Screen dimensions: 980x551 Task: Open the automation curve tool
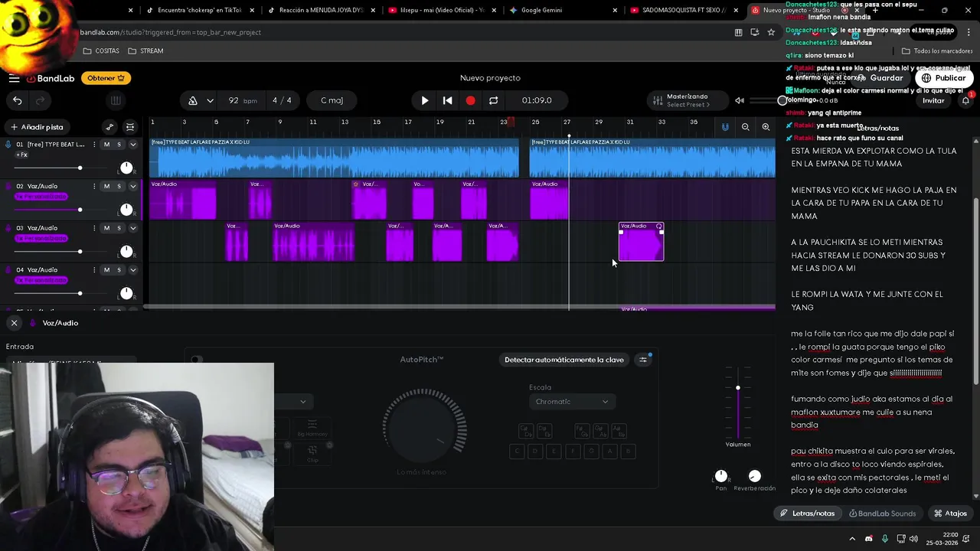coord(109,127)
